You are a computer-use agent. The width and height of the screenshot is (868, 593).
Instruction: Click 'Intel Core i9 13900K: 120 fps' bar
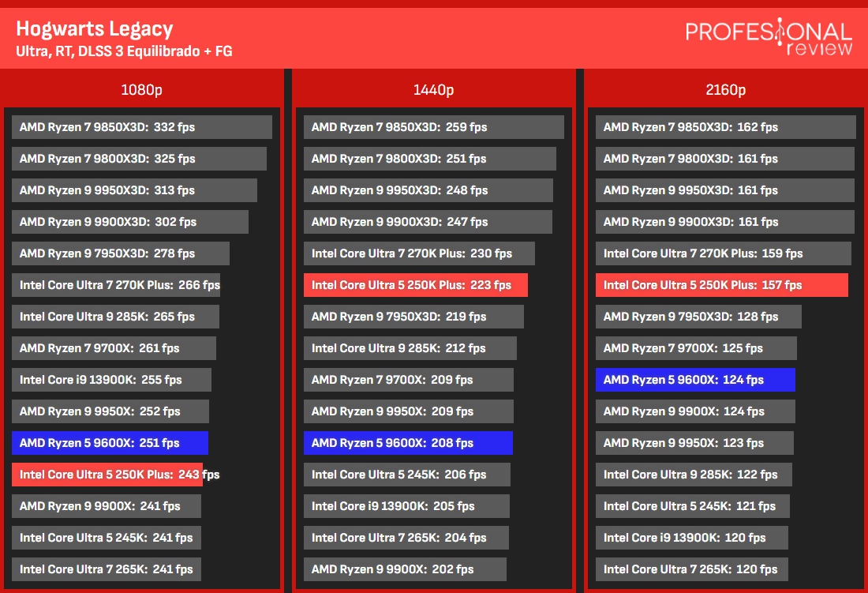pos(692,538)
